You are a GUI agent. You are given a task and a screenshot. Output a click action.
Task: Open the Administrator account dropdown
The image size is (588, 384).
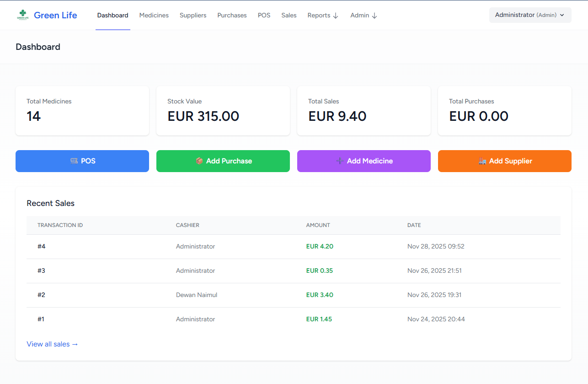pyautogui.click(x=530, y=15)
